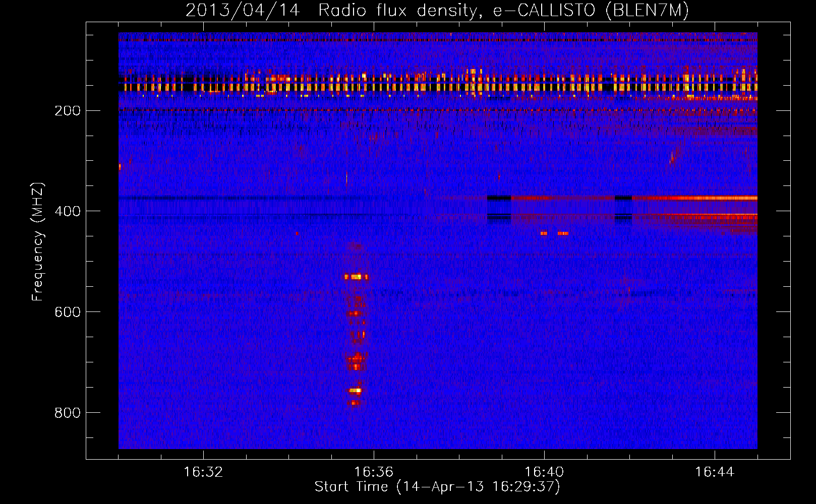Click the '16:36' time tick label
This screenshot has height=504, width=816.
pos(374,472)
